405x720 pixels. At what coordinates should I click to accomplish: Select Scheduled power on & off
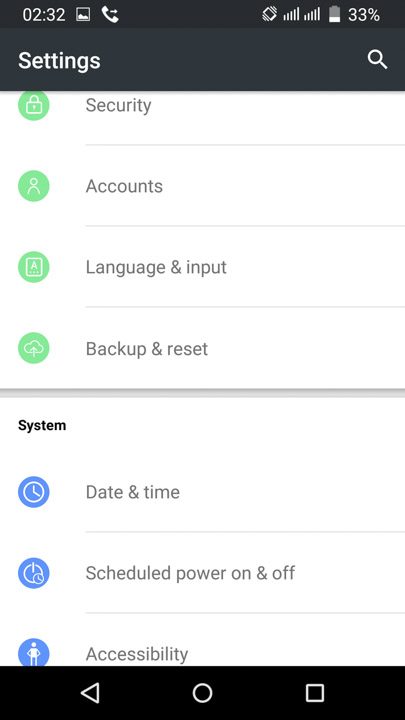(202, 573)
